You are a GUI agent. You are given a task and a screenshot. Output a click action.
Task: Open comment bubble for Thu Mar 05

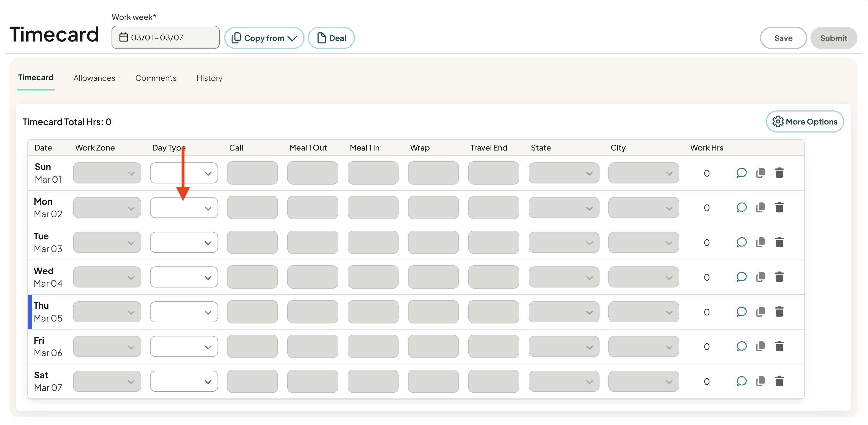[x=741, y=312]
